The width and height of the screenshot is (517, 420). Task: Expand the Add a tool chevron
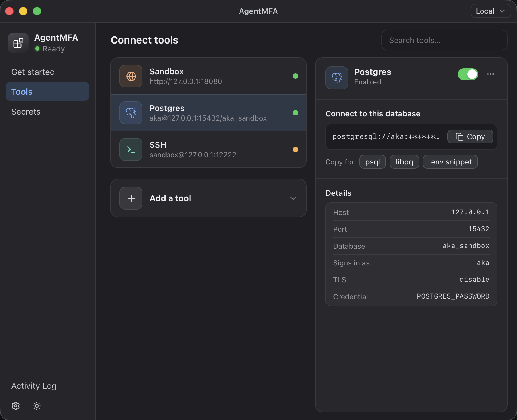pos(293,198)
